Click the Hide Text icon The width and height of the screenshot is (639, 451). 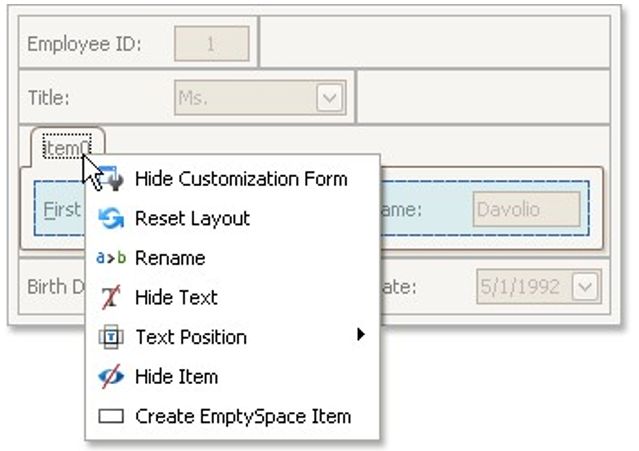[111, 297]
